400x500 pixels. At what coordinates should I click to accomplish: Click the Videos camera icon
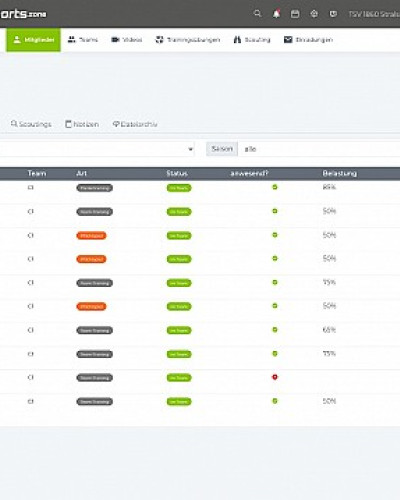pos(115,40)
